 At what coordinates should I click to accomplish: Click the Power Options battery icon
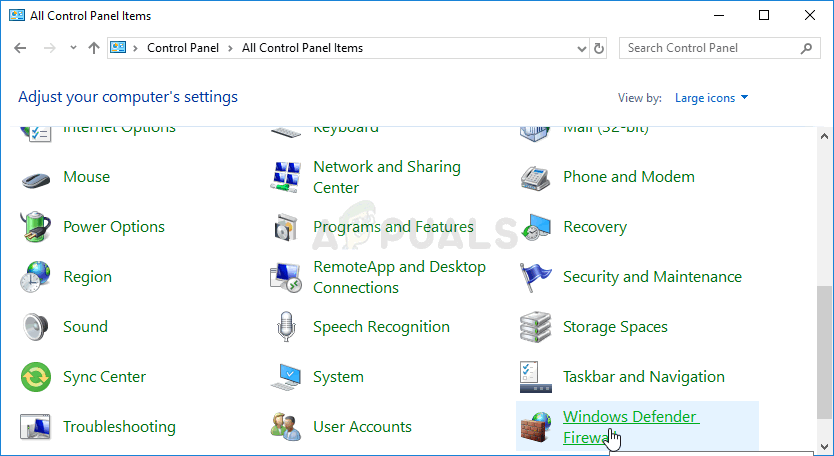[36, 227]
